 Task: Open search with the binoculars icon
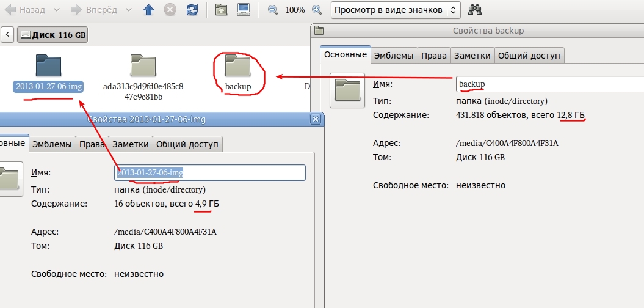pos(475,9)
